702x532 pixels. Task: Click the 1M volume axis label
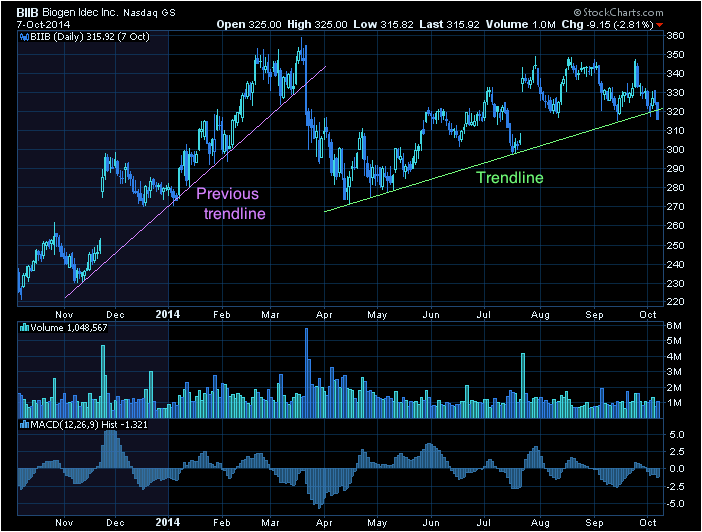pos(674,403)
